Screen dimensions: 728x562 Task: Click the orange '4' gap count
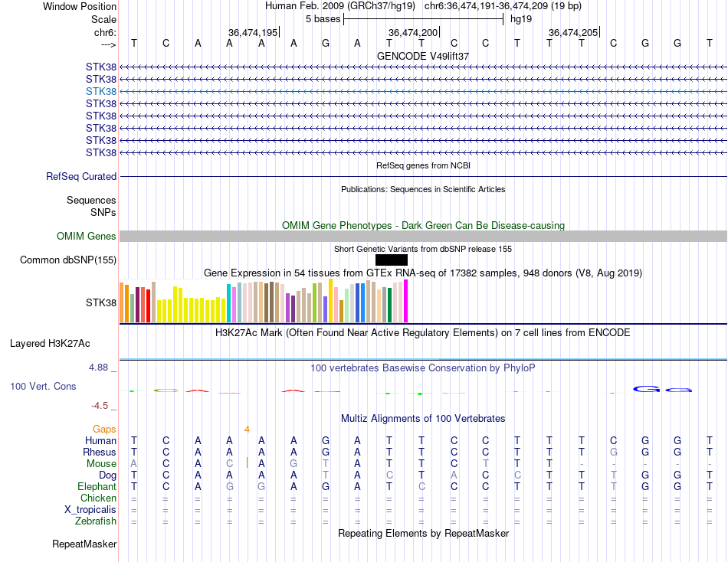[x=247, y=430]
